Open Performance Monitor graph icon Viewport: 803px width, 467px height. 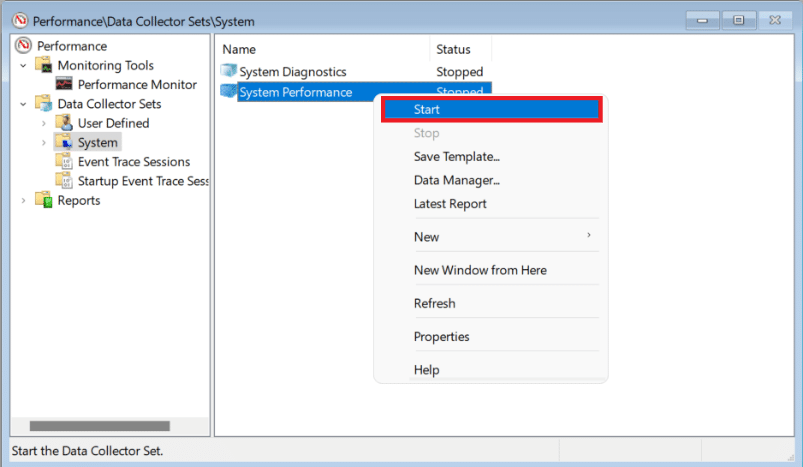pyautogui.click(x=64, y=85)
